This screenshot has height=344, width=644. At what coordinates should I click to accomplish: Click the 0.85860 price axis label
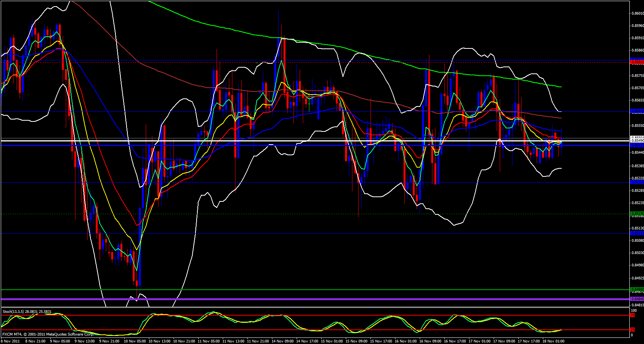(x=637, y=50)
